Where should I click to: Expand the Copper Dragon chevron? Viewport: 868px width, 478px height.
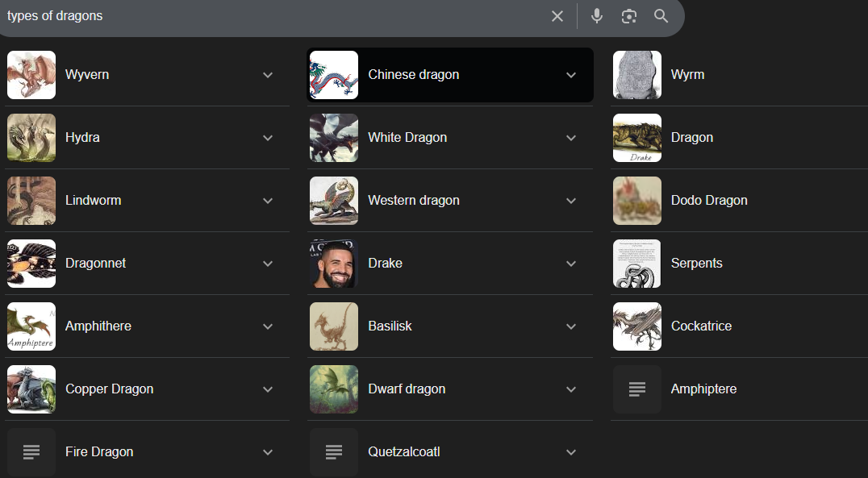tap(268, 389)
